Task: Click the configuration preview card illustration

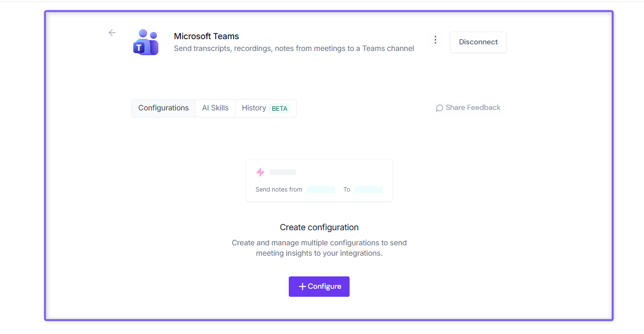Action: 319,181
